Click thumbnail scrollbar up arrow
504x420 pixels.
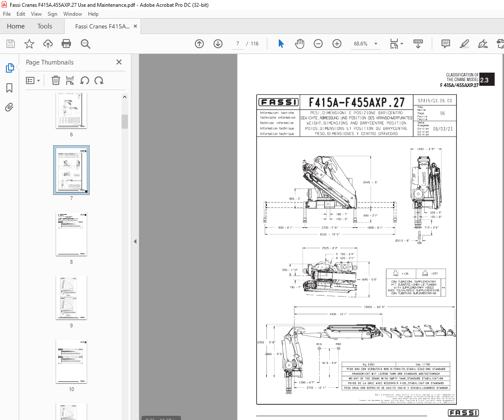coord(125,97)
